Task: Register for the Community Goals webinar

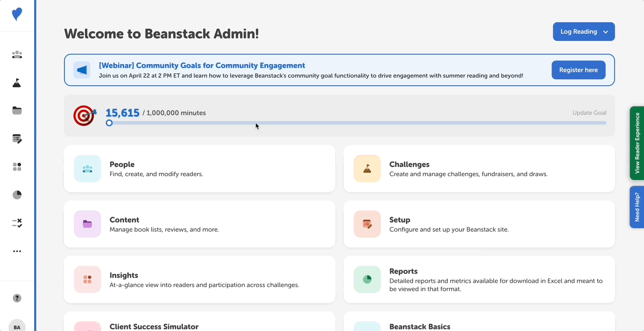Action: 578,70
